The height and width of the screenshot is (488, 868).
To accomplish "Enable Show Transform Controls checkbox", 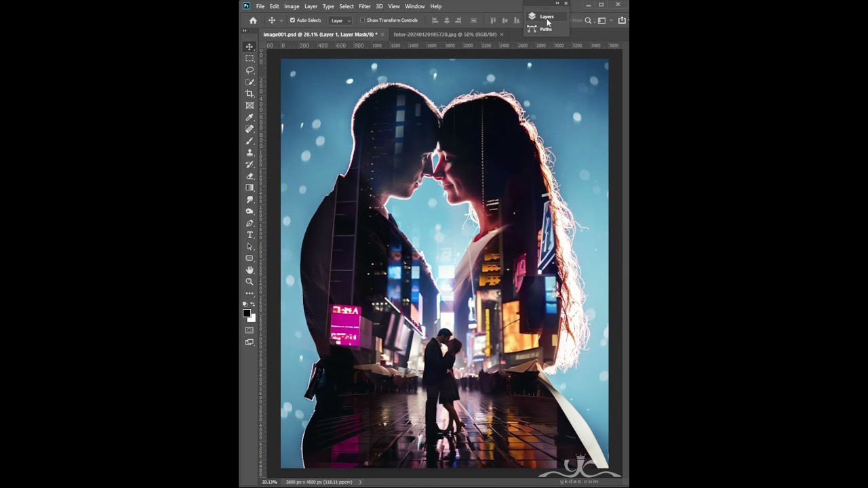I will pyautogui.click(x=362, y=20).
